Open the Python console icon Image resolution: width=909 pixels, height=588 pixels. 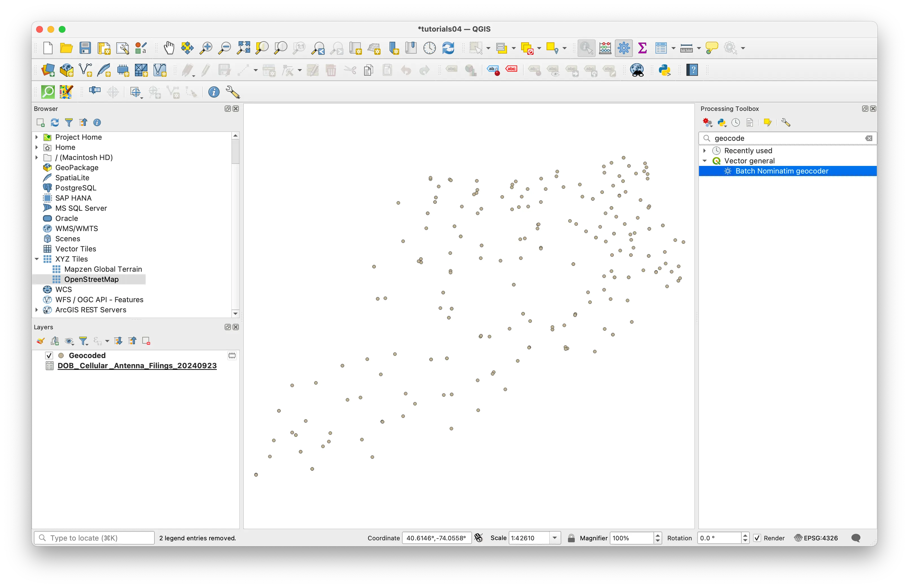coord(665,70)
